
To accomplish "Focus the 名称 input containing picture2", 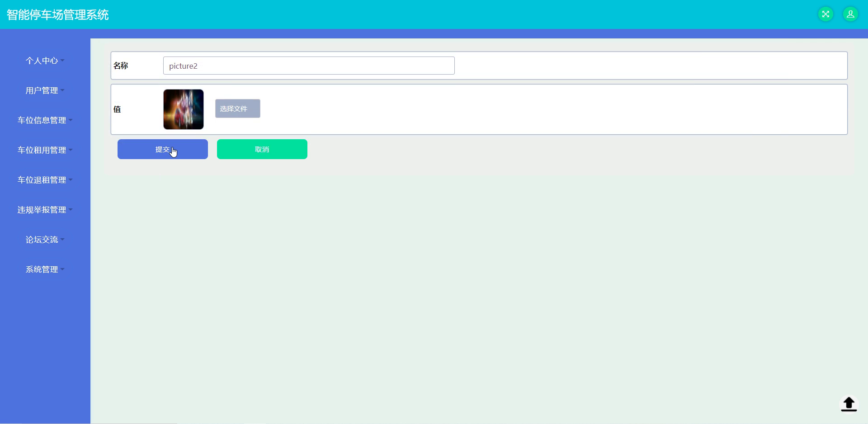I will pyautogui.click(x=309, y=66).
